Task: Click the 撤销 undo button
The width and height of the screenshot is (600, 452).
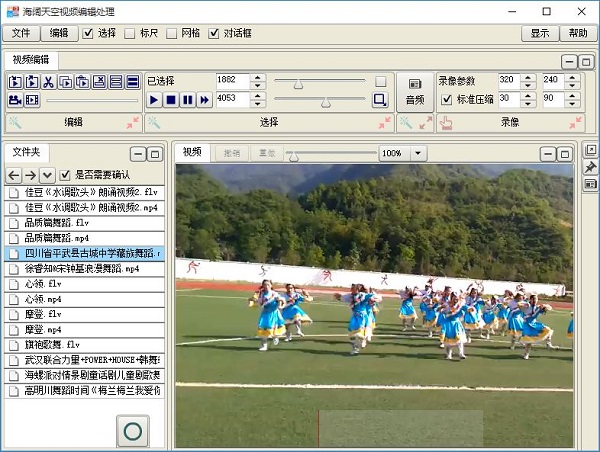Action: click(232, 153)
